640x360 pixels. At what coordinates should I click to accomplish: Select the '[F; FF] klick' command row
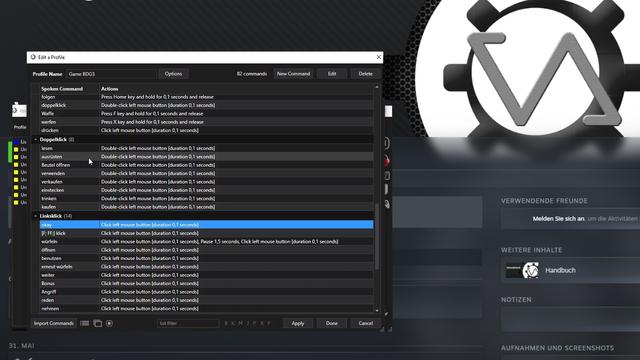(207, 233)
